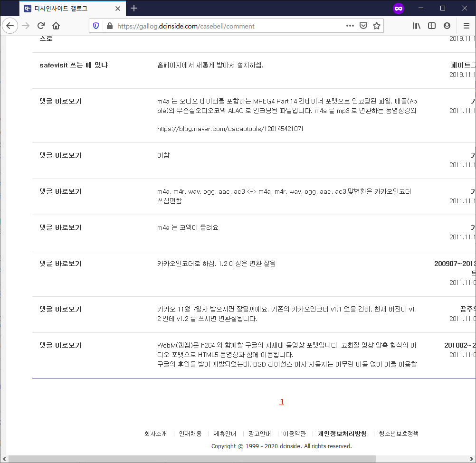Click the horizontal scrollbar left arrow
The width and height of the screenshot is (476, 463).
4,459
